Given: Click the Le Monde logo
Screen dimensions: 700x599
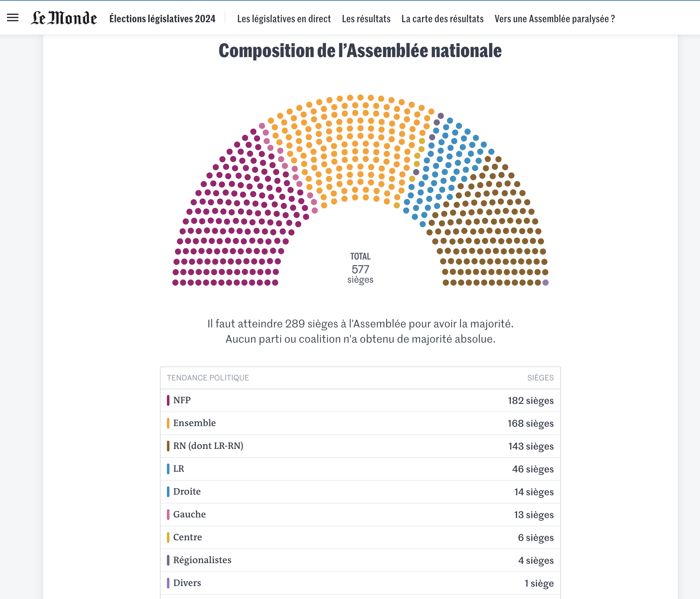Looking at the screenshot, I should (x=63, y=18).
